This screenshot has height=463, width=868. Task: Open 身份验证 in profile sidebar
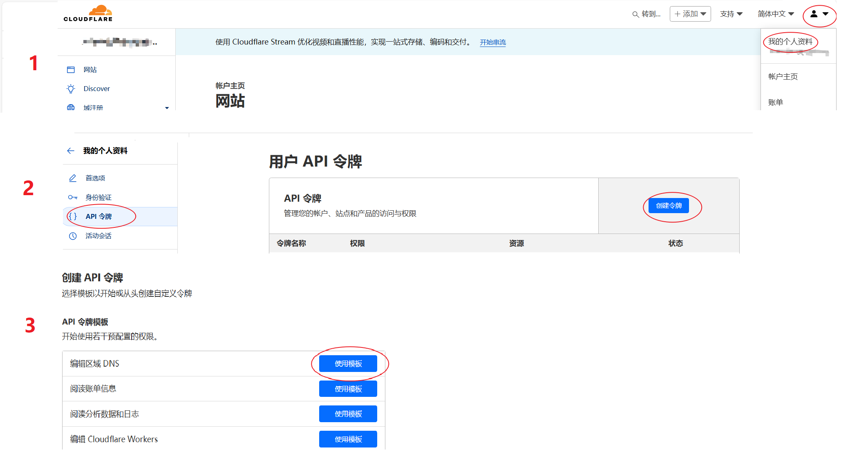tap(98, 197)
